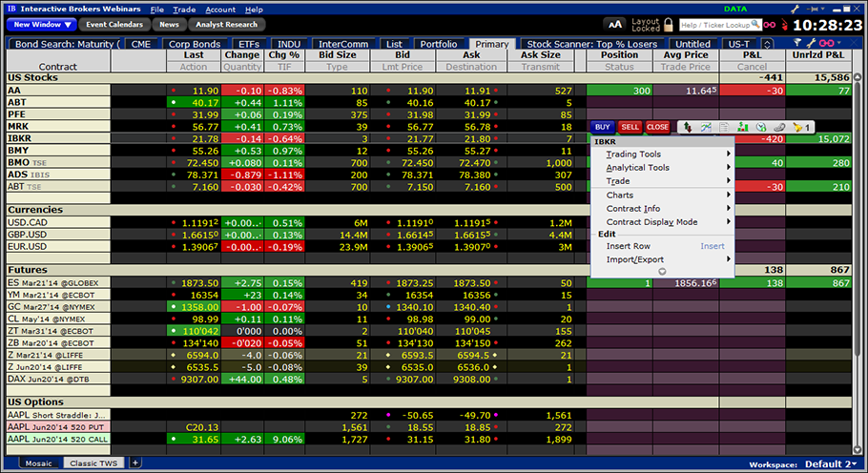Image resolution: width=868 pixels, height=473 pixels.
Task: Open the Account menu
Action: 220,10
